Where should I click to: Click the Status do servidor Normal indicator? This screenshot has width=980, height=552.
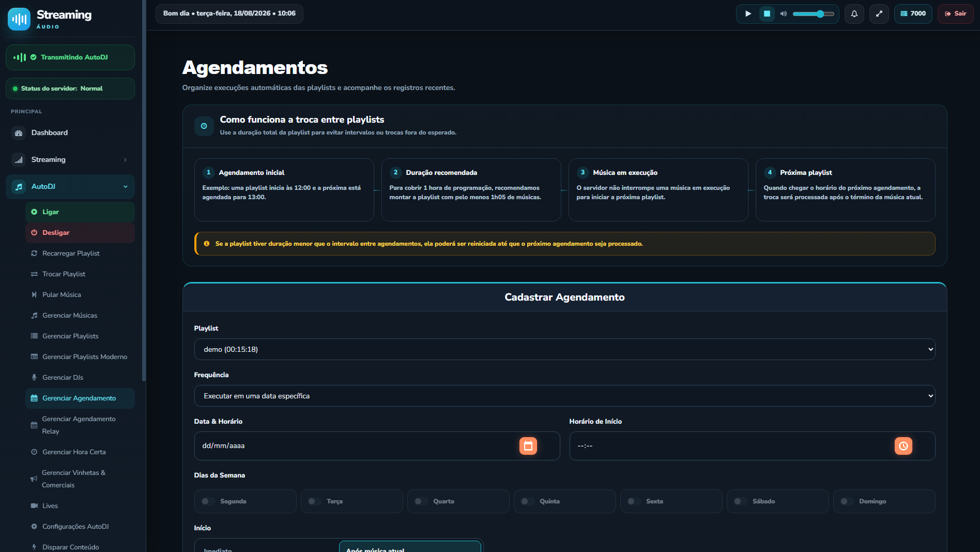tap(70, 88)
